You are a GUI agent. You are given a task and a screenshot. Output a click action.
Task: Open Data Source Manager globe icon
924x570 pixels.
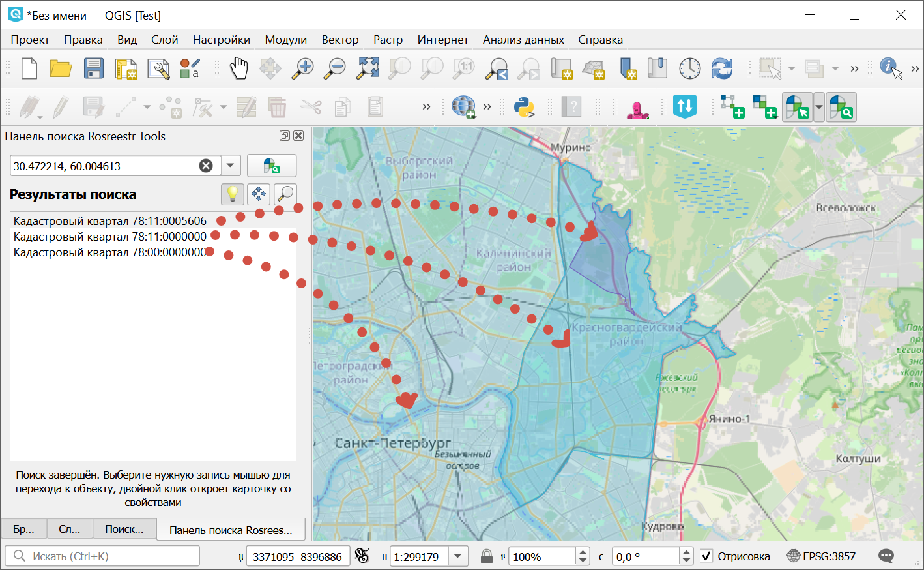tap(463, 107)
